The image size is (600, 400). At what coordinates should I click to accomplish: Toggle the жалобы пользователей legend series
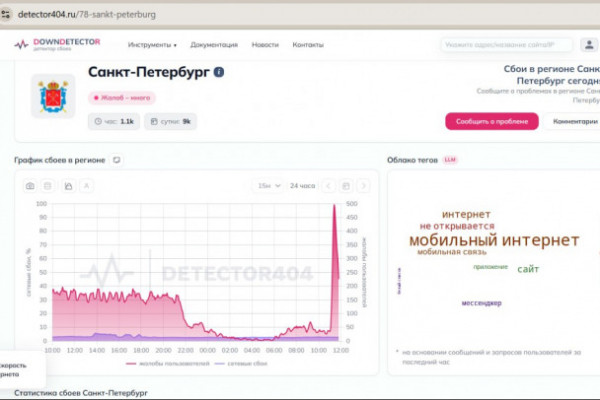(x=168, y=363)
